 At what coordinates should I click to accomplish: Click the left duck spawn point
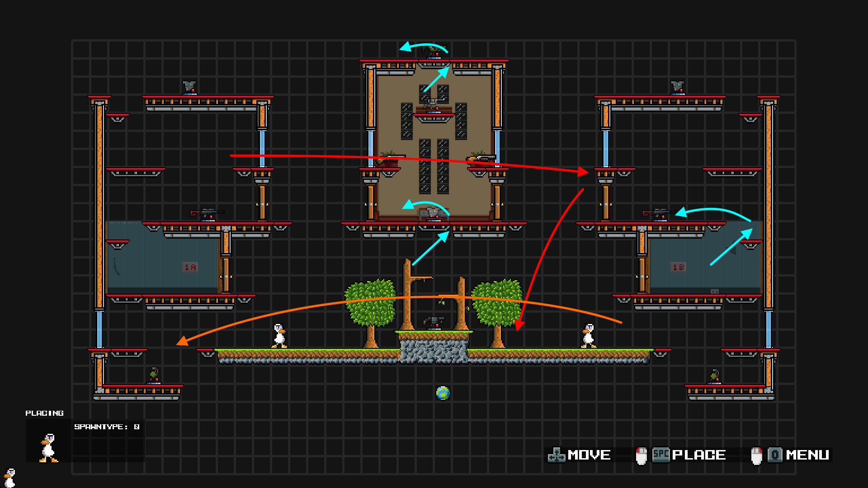[279, 336]
